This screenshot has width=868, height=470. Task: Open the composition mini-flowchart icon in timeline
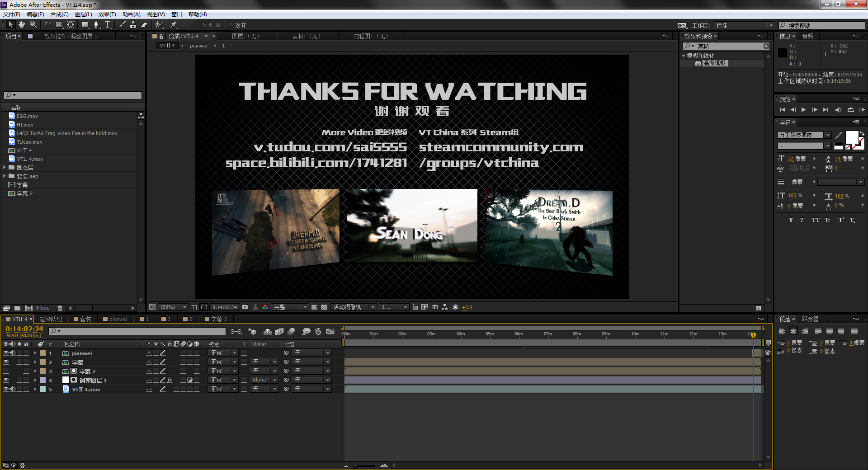tap(236, 332)
